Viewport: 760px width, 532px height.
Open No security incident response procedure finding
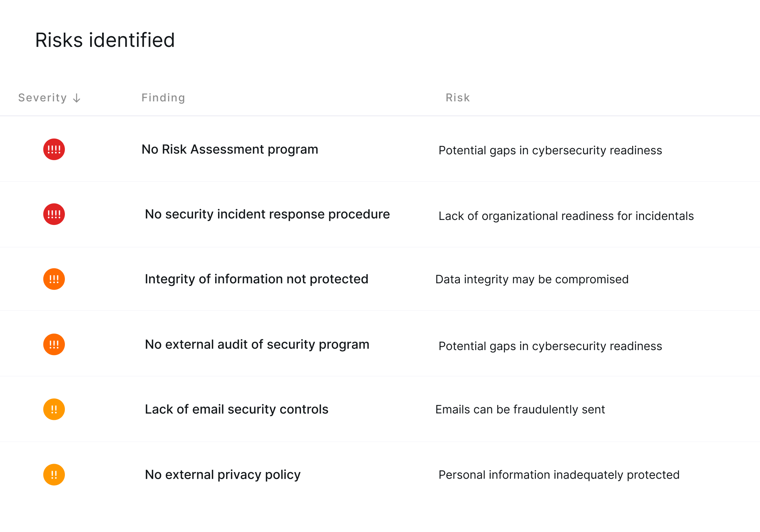pos(267,214)
